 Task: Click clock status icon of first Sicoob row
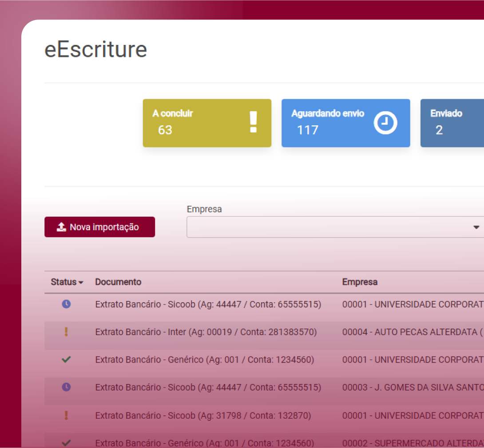coord(66,304)
